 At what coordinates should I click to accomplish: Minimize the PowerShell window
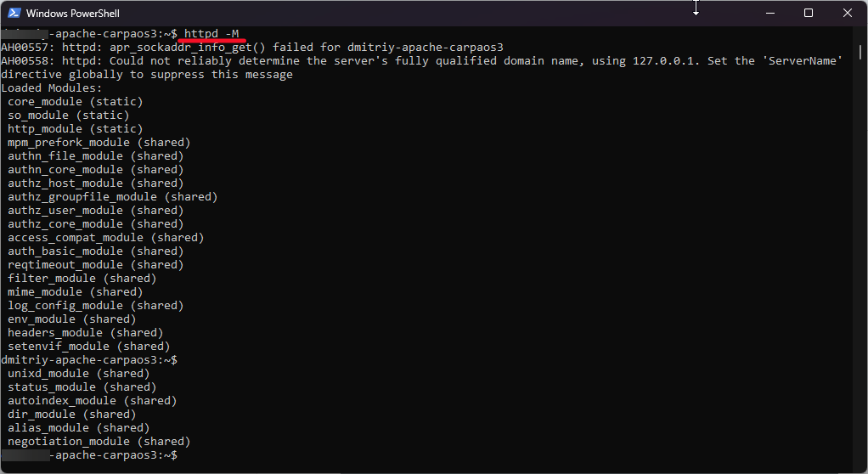(769, 13)
